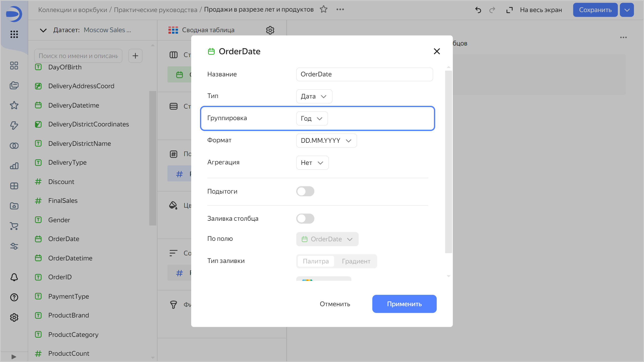Open the Формат dropdown DD.MM.YYYY

(x=326, y=141)
